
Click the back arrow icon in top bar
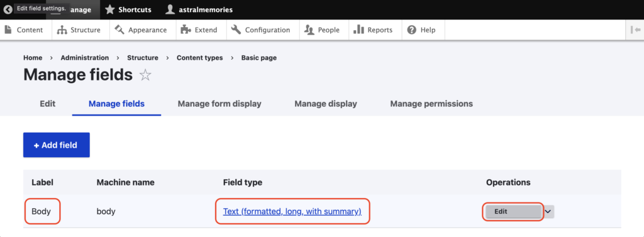[8, 9]
